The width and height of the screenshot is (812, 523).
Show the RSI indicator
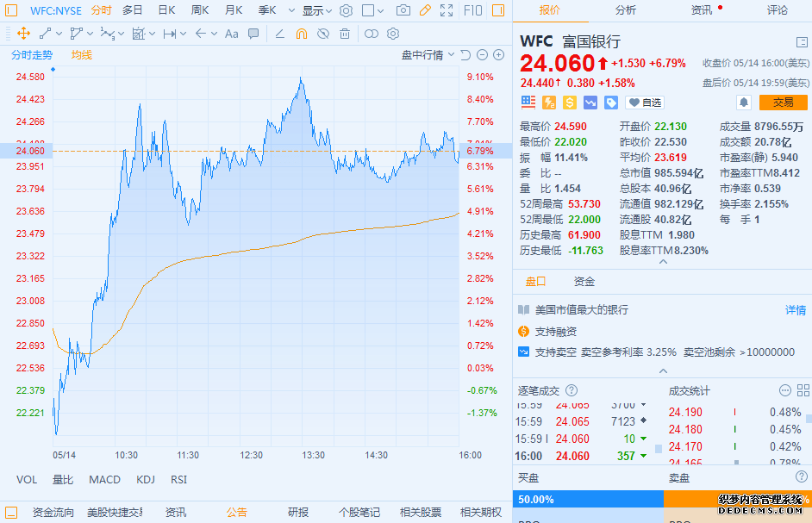(x=178, y=480)
